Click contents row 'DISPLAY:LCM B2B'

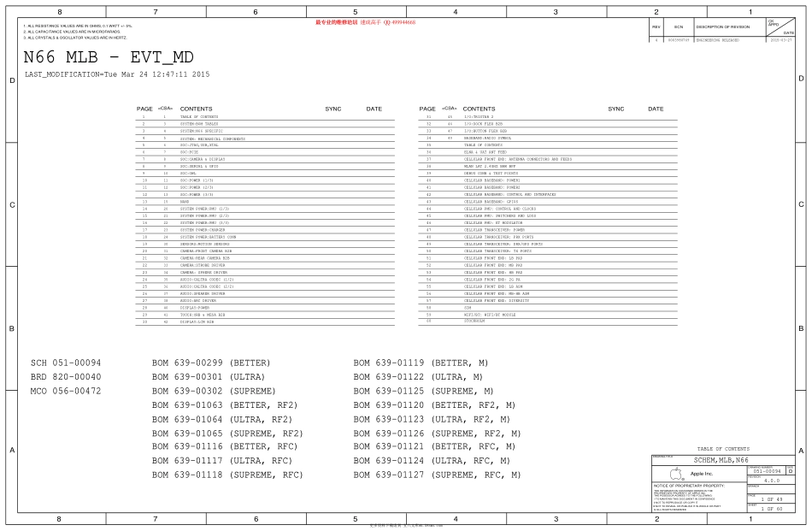(x=265, y=322)
